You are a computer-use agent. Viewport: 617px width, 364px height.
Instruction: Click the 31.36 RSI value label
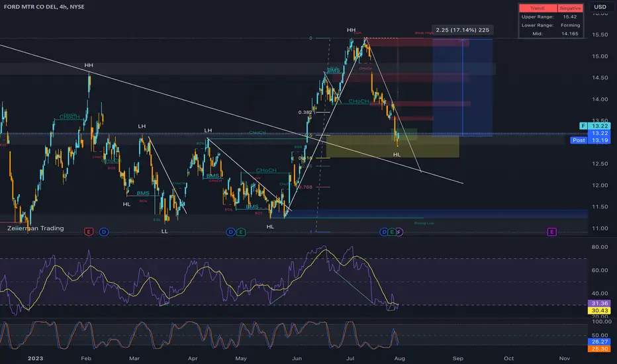(599, 303)
